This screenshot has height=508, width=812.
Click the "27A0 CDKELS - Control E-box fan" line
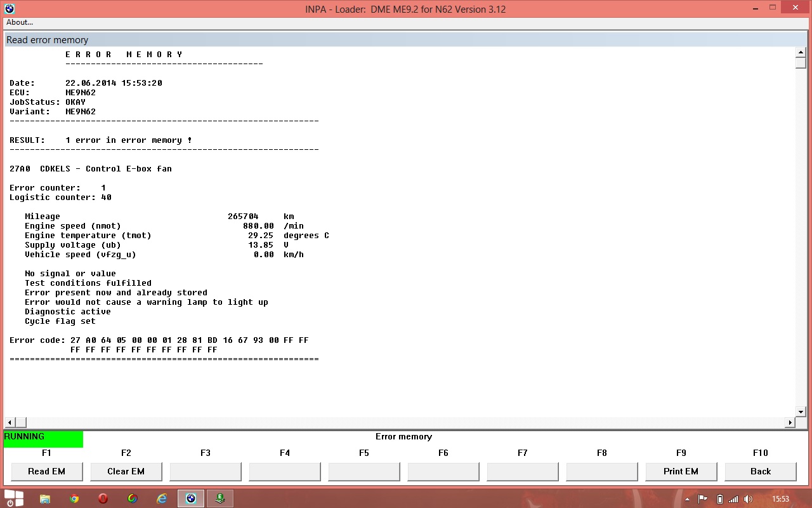coord(91,169)
